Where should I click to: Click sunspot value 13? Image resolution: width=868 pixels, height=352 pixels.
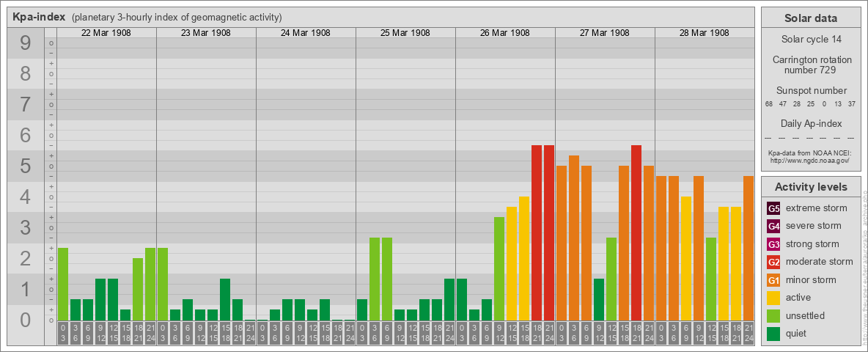pos(838,104)
